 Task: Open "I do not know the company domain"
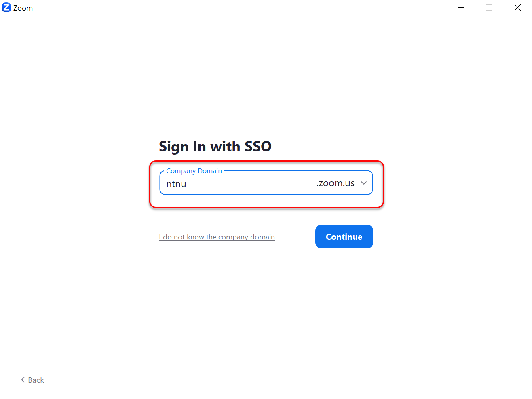pyautogui.click(x=217, y=237)
